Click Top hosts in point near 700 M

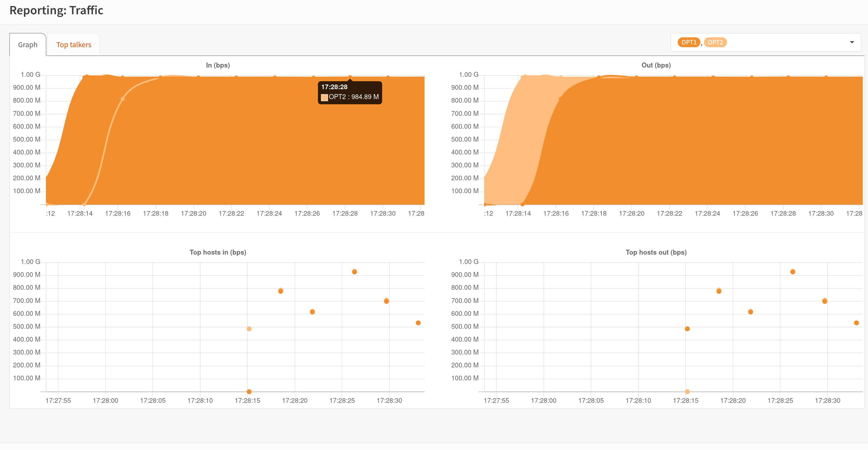[x=386, y=301]
